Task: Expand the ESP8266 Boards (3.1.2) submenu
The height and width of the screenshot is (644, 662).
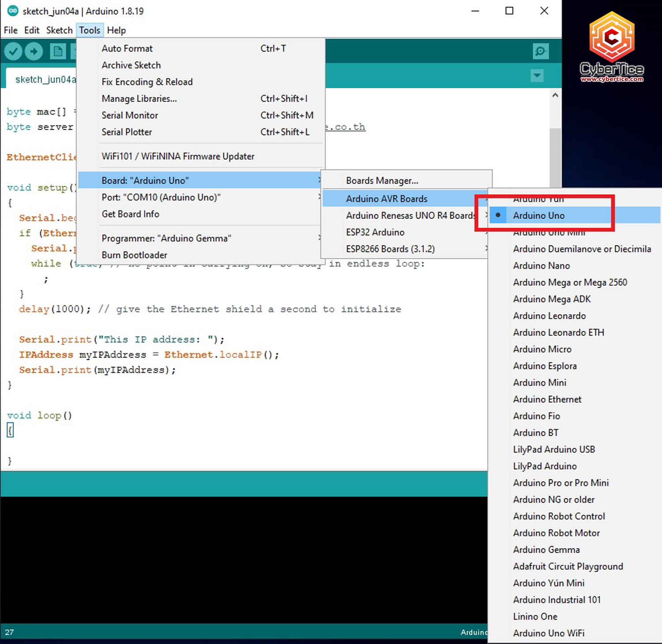Action: pyautogui.click(x=390, y=249)
